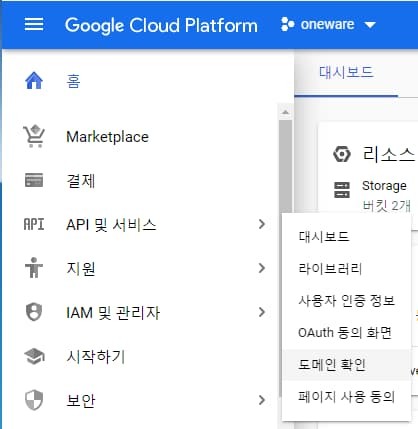Viewport: 418px width, 429px height.
Task: Expand the 지원 submenu chevron
Action: [x=262, y=268]
